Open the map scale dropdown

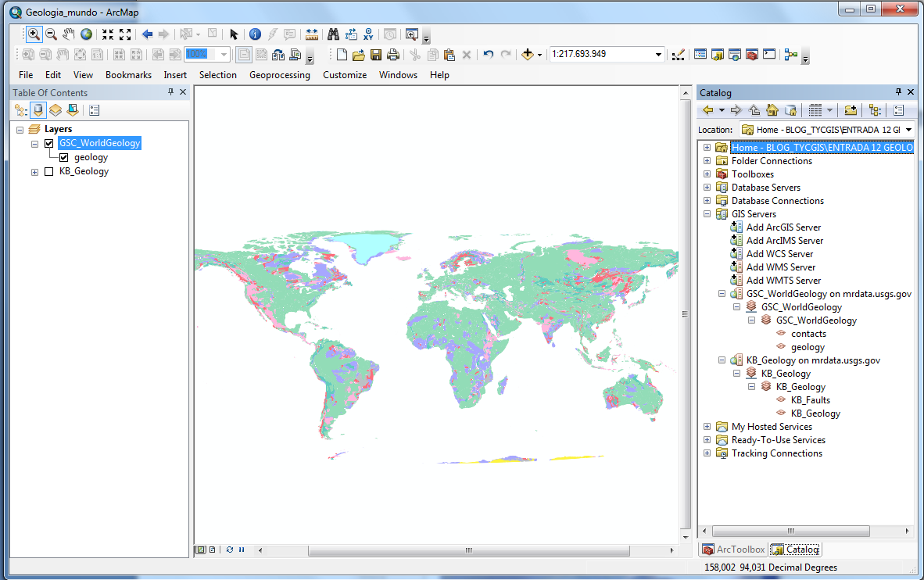click(658, 55)
